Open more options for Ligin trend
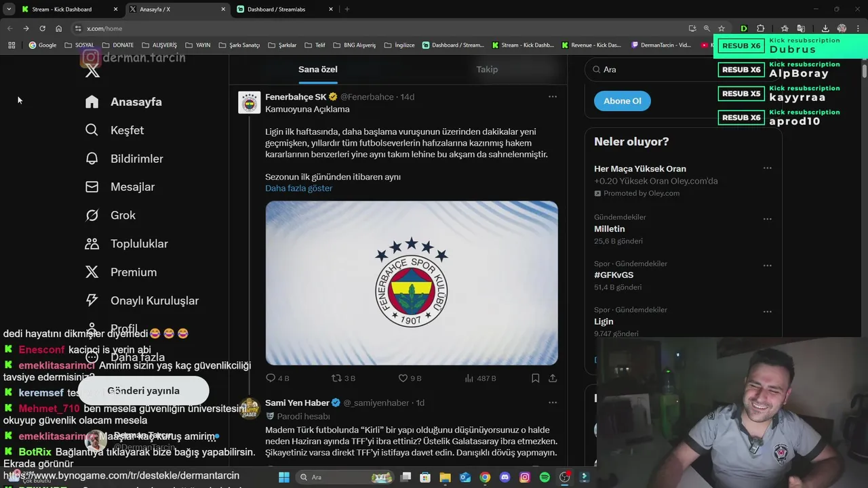Screen dimensions: 868x488 (768, 312)
